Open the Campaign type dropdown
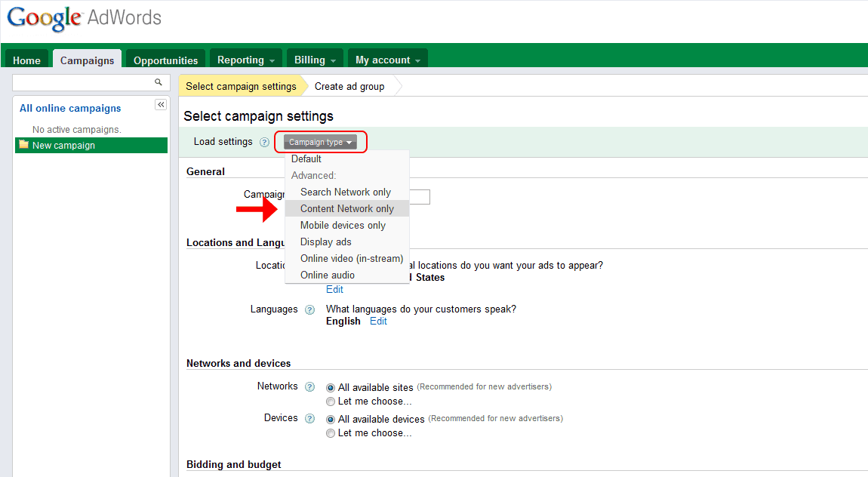 click(321, 142)
